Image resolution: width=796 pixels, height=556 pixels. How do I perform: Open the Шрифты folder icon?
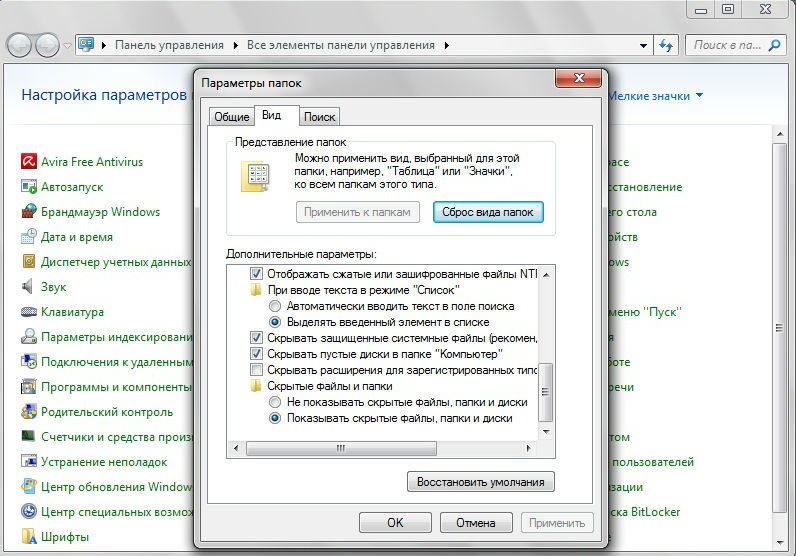pyautogui.click(x=29, y=537)
